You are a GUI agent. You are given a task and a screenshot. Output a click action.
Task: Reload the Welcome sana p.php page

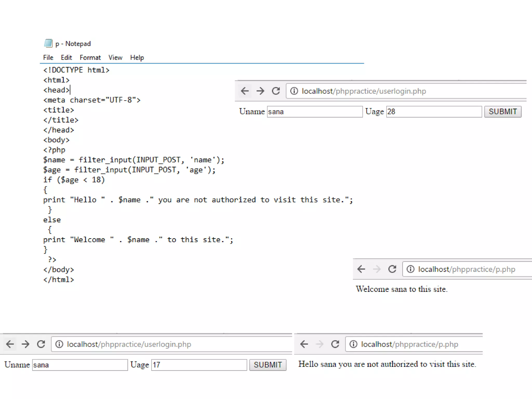click(392, 269)
